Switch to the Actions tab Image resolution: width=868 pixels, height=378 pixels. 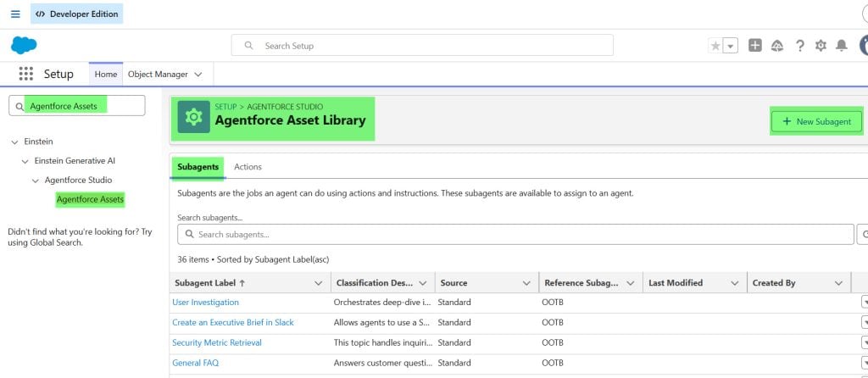(248, 167)
